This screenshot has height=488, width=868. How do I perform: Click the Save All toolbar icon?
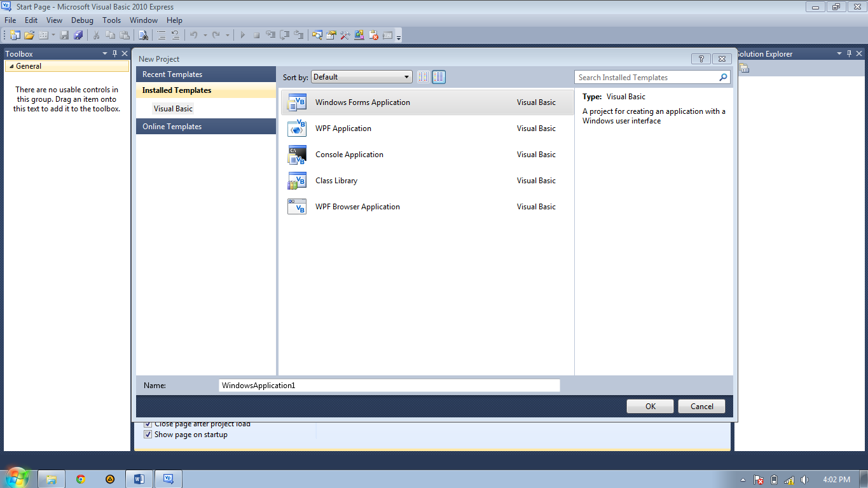point(78,35)
